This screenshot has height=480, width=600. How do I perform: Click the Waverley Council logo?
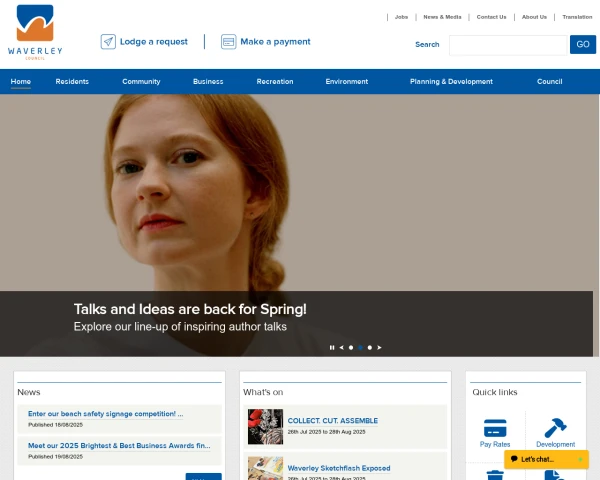pyautogui.click(x=35, y=33)
